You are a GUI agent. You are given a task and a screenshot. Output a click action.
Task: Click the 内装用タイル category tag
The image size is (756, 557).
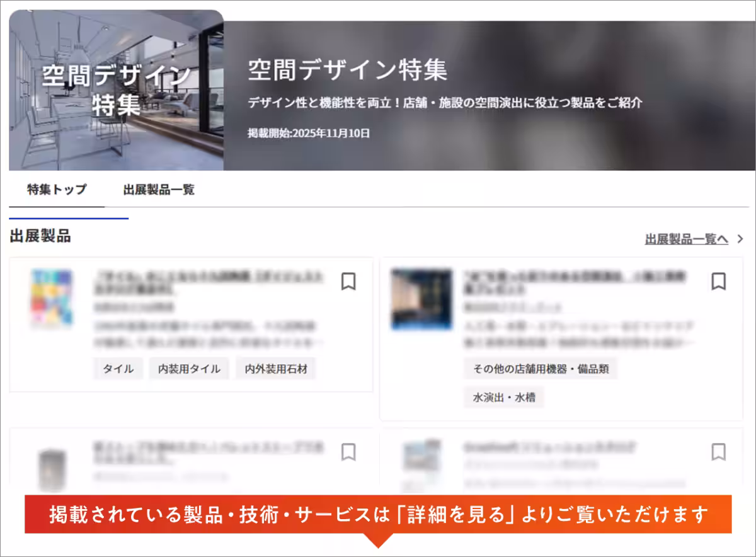point(189,369)
